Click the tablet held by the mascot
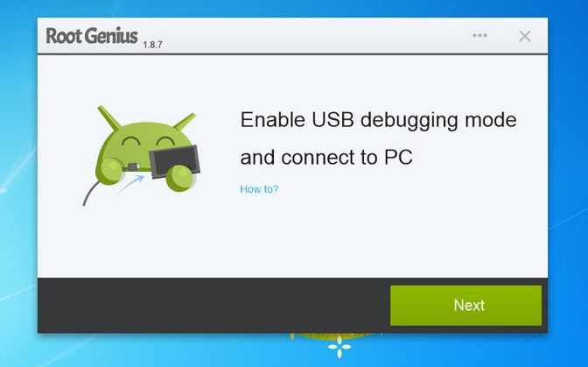 (x=174, y=161)
